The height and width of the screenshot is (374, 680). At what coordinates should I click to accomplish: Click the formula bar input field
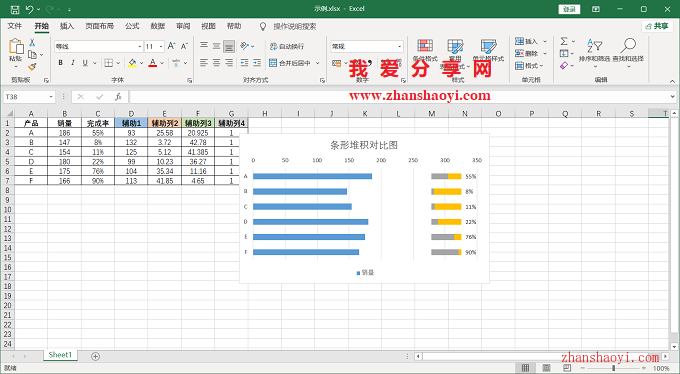click(x=399, y=97)
